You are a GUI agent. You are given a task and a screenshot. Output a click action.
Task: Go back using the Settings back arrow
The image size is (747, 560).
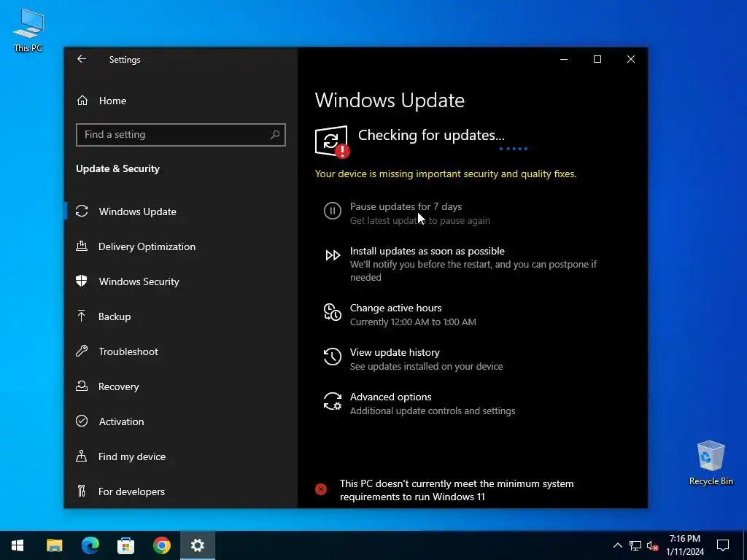click(x=82, y=59)
